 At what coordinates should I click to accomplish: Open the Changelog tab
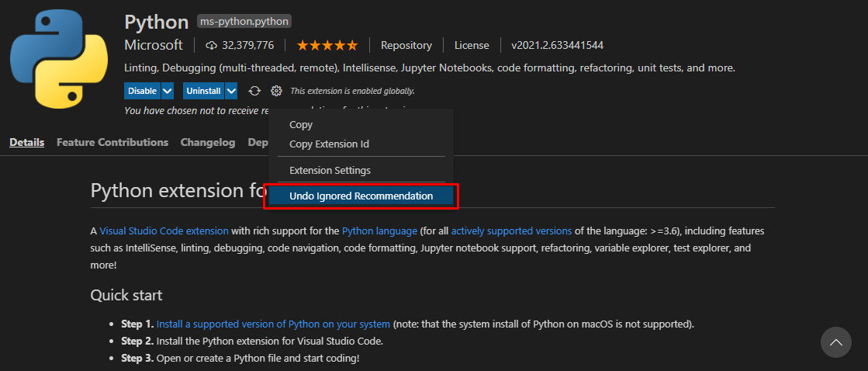[x=208, y=142]
